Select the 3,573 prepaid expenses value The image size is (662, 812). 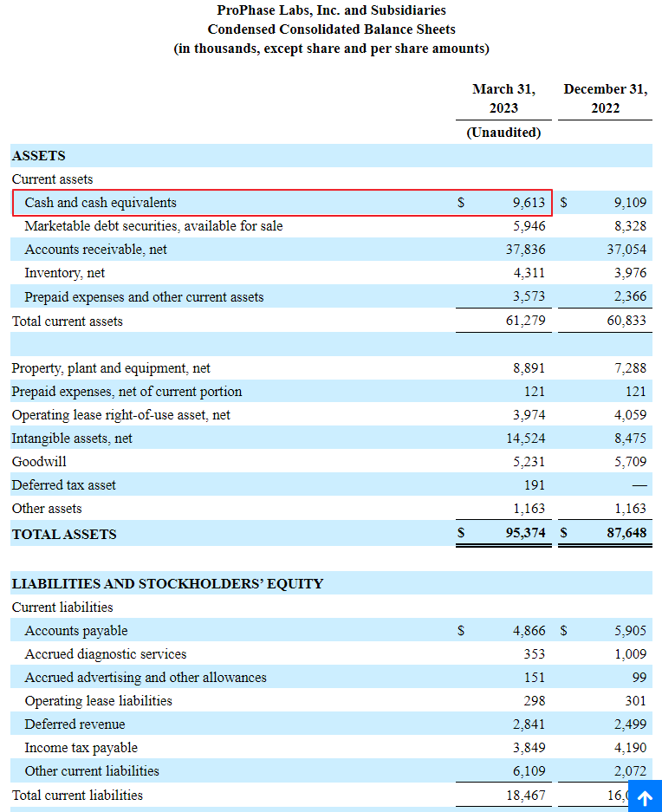coord(529,296)
